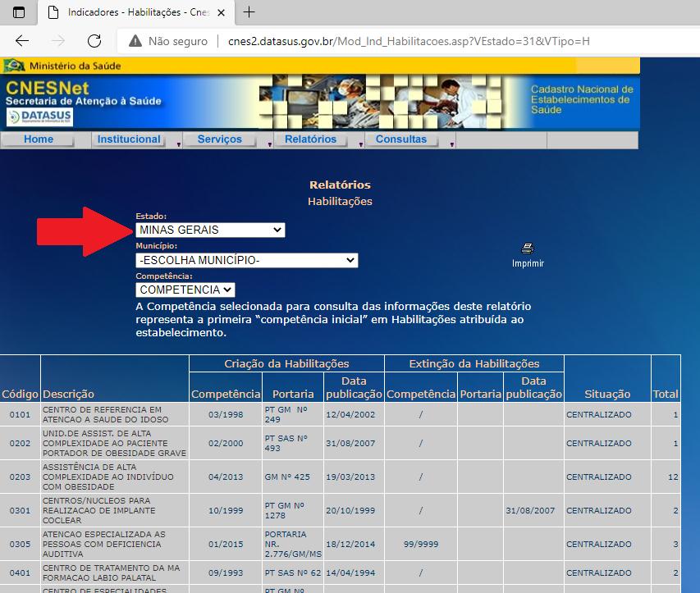Viewport: 700px width, 593px height.
Task: Open the Município dropdown -ESCOLHA MUNICÍPIO-
Action: coord(246,260)
